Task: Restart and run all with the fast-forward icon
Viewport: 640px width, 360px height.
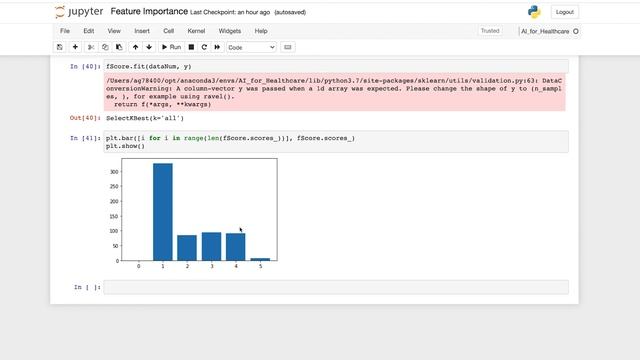Action: click(x=217, y=47)
